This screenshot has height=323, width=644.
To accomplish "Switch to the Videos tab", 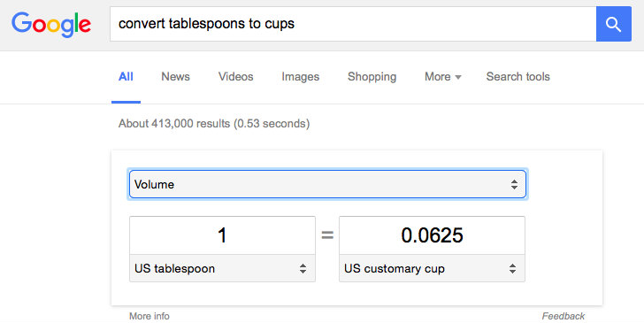I will click(x=235, y=76).
